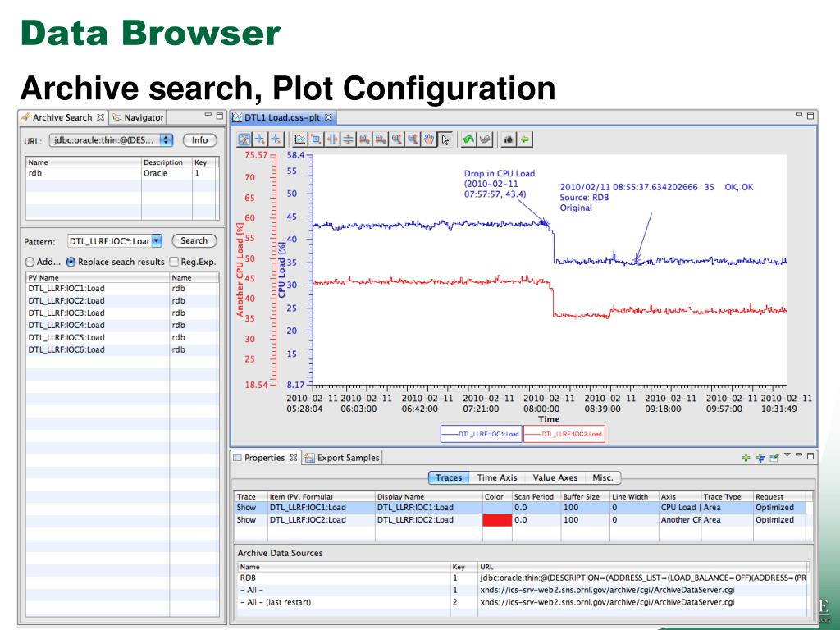Select PV DTL_LLRF:IOC3:Load in results

pyautogui.click(x=122, y=313)
